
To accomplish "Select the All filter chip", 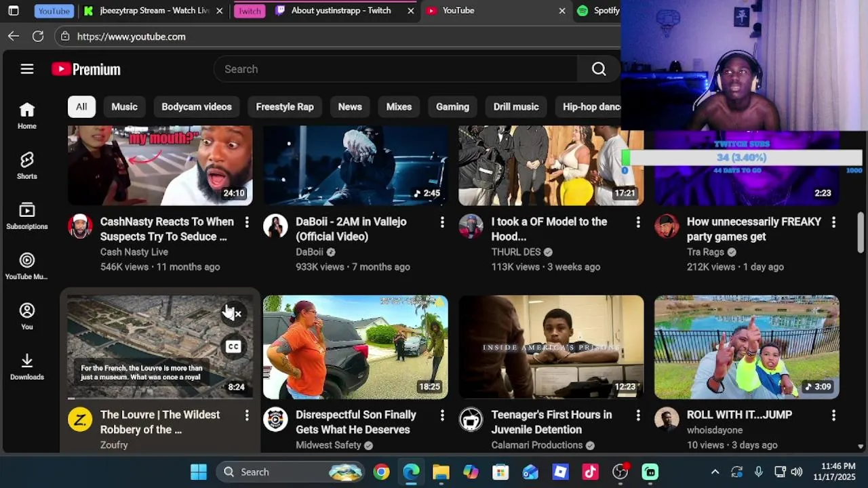I will click(81, 106).
